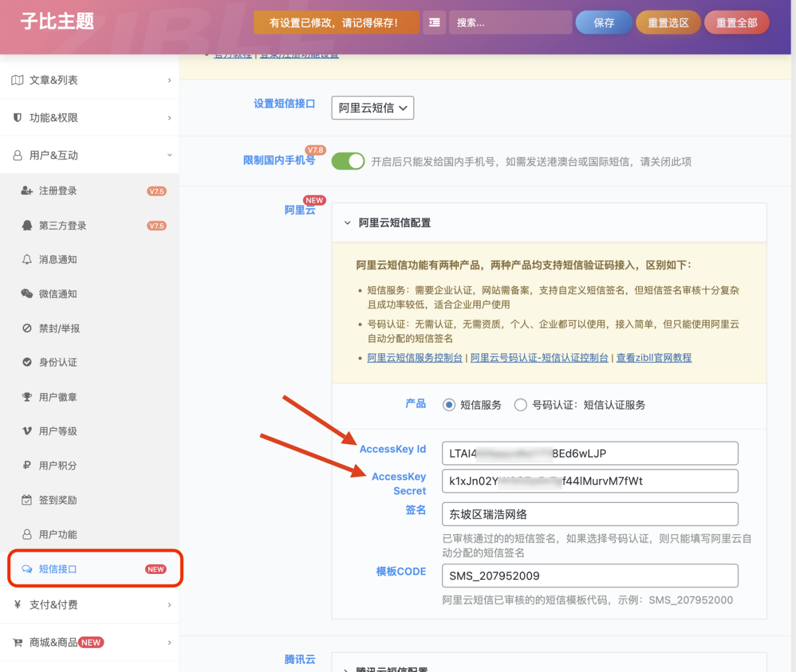Click the trophy icon next to 用户徽章
Screen dimensions: 796x672
pyautogui.click(x=27, y=396)
